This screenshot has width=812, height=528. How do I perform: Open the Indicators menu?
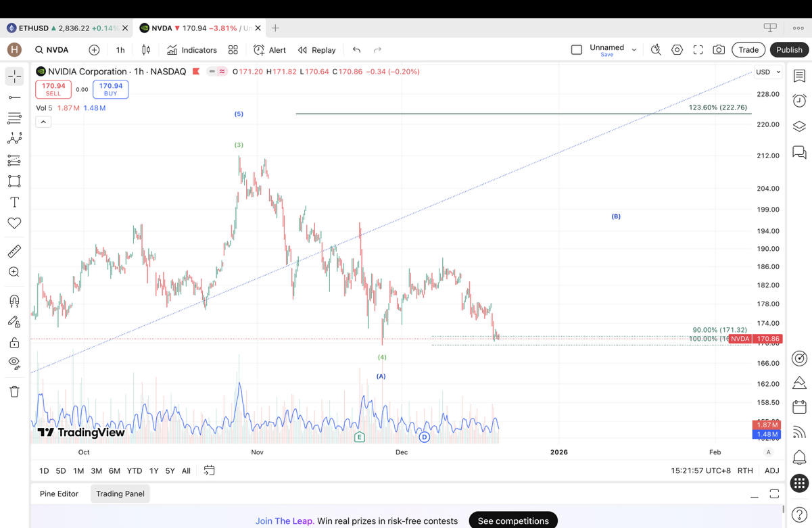coord(192,50)
